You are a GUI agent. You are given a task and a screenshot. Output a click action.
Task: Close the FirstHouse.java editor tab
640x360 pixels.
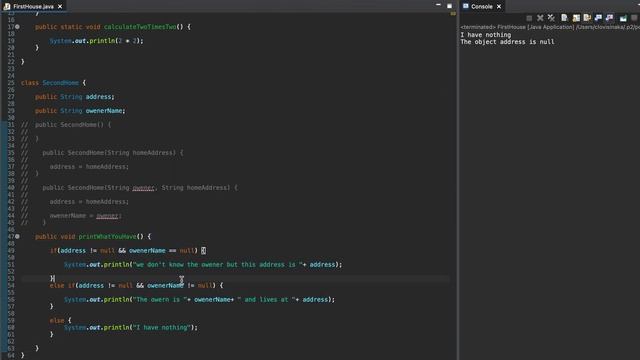pos(60,7)
